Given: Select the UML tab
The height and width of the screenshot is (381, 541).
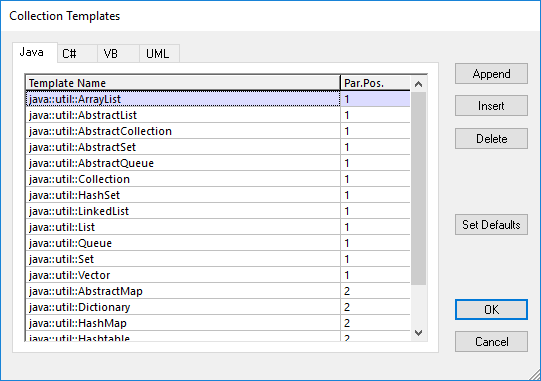Looking at the screenshot, I should click(x=159, y=53).
